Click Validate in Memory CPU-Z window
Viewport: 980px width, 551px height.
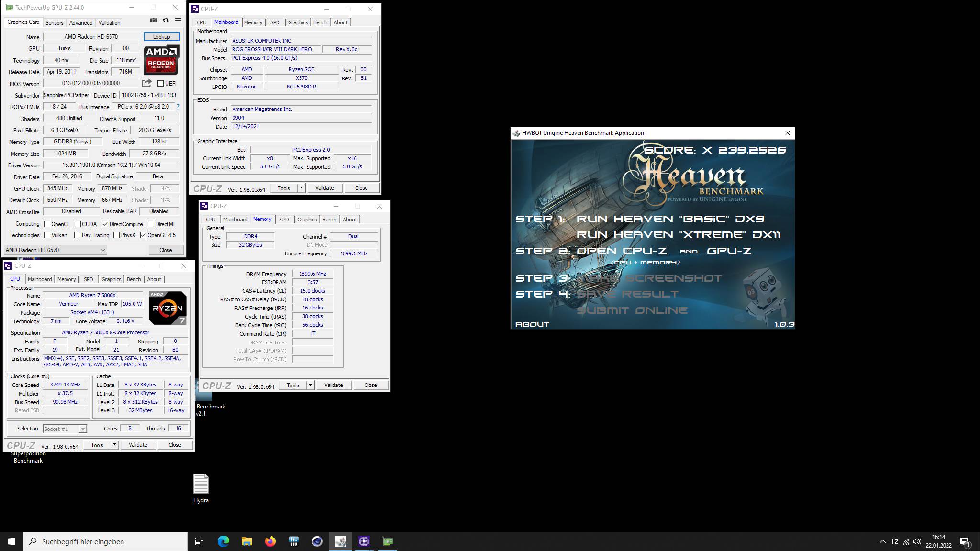tap(334, 385)
